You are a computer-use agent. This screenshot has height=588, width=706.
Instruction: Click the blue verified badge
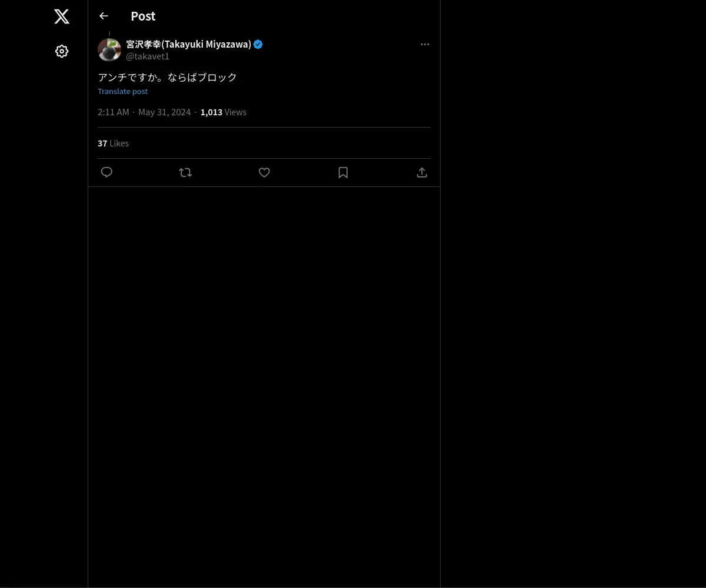pos(258,44)
